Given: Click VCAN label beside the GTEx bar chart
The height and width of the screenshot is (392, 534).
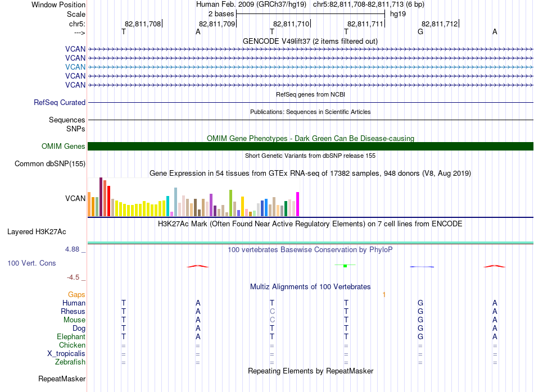Looking at the screenshot, I should [75, 198].
